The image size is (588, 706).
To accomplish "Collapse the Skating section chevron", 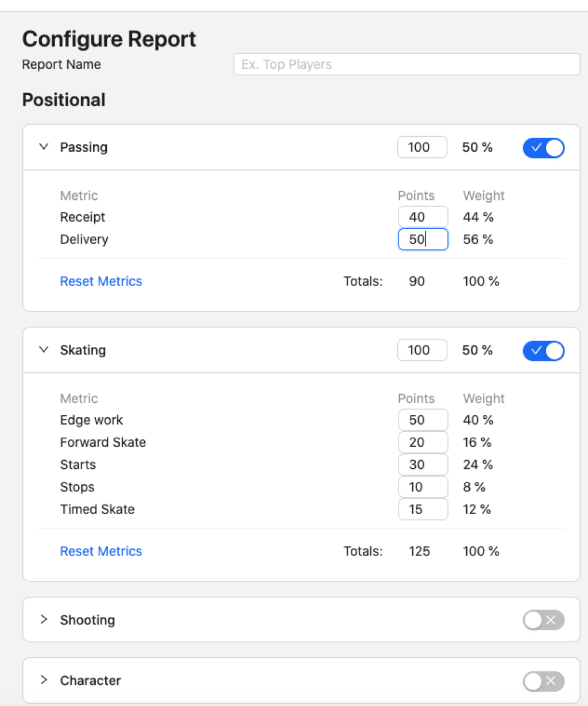I will [x=44, y=350].
